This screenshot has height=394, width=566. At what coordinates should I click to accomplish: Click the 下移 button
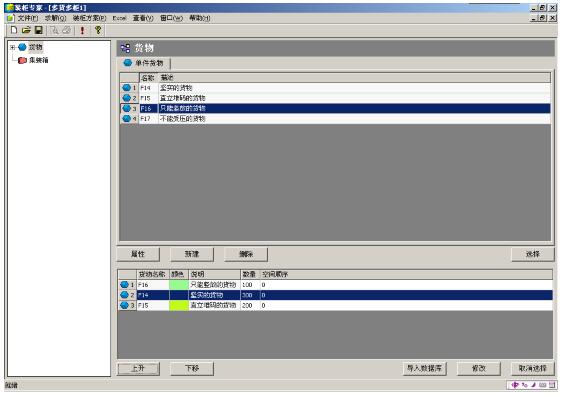click(x=192, y=368)
